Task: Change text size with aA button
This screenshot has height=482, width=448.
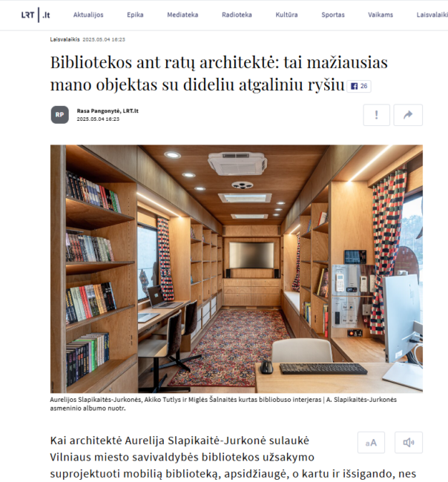Action: 371,443
